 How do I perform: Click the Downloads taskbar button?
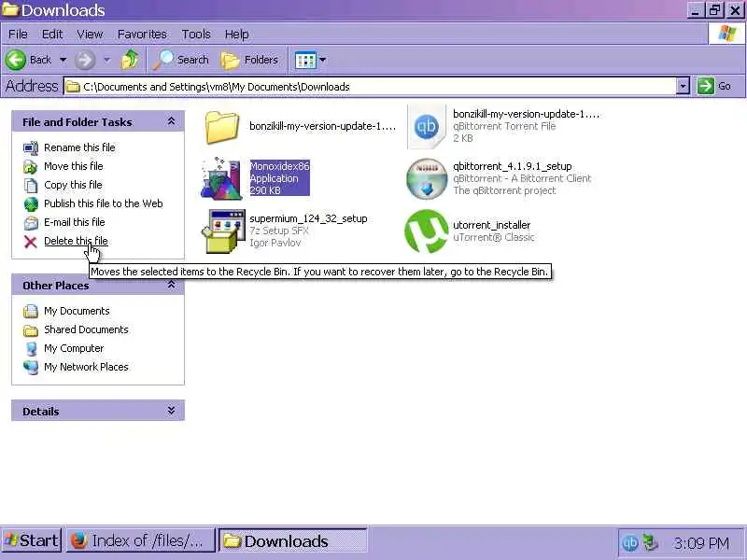(x=292, y=540)
